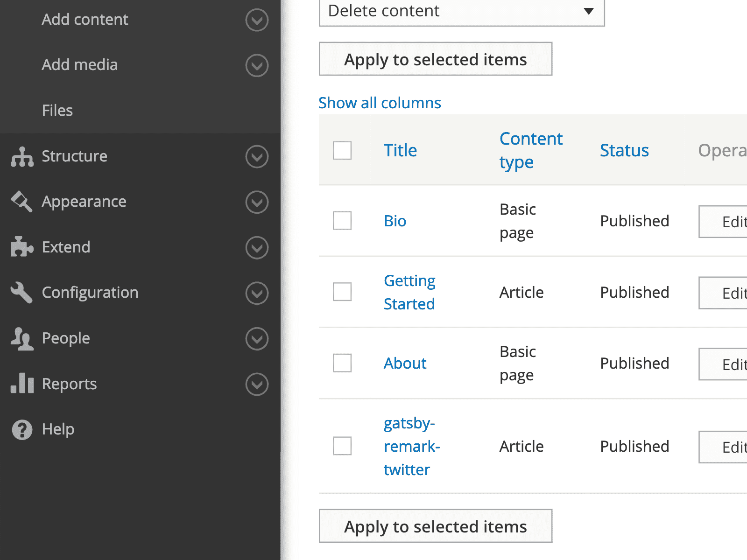The width and height of the screenshot is (747, 560).
Task: Check the gatsby-remark-twitter row checkbox
Action: 342,446
